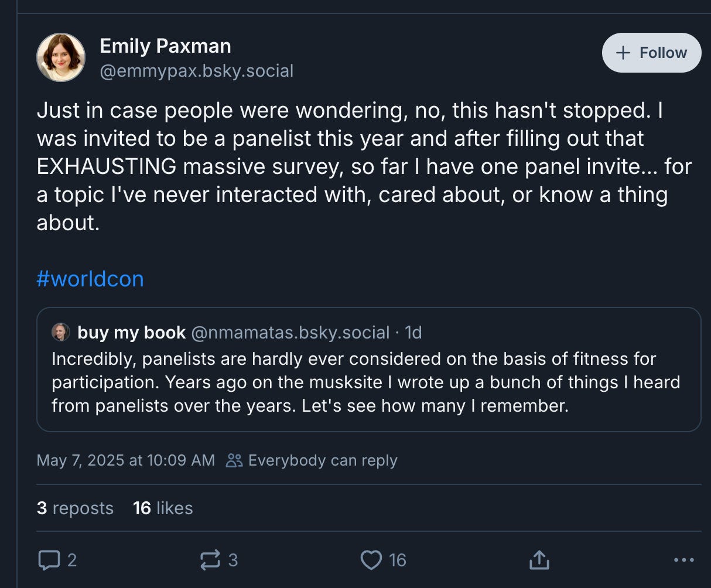This screenshot has width=711, height=588.
Task: Click the Everybody can reply label
Action: (323, 460)
